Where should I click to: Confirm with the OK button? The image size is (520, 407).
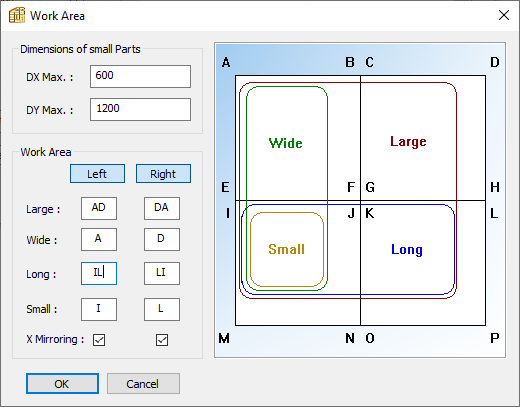[62, 384]
